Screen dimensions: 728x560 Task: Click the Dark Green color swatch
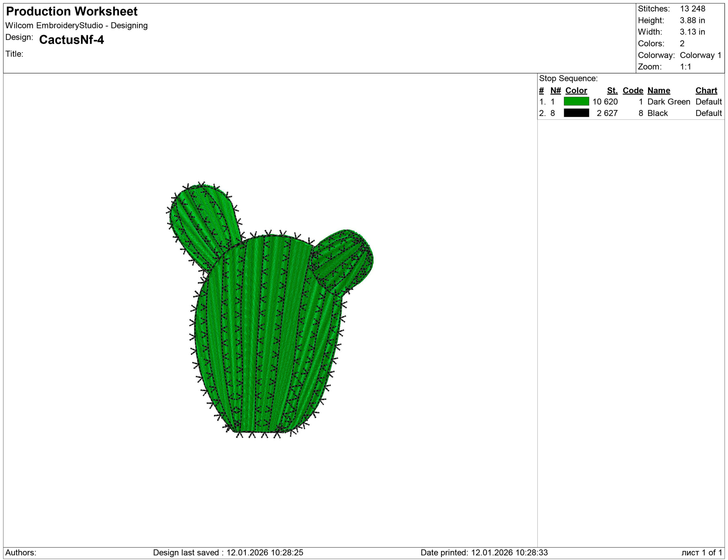click(x=576, y=101)
